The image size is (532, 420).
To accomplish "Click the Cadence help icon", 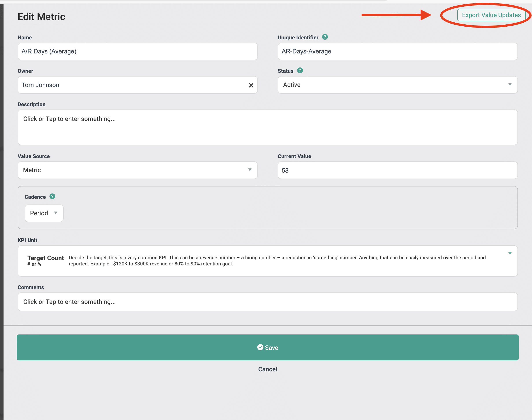I will pyautogui.click(x=52, y=196).
